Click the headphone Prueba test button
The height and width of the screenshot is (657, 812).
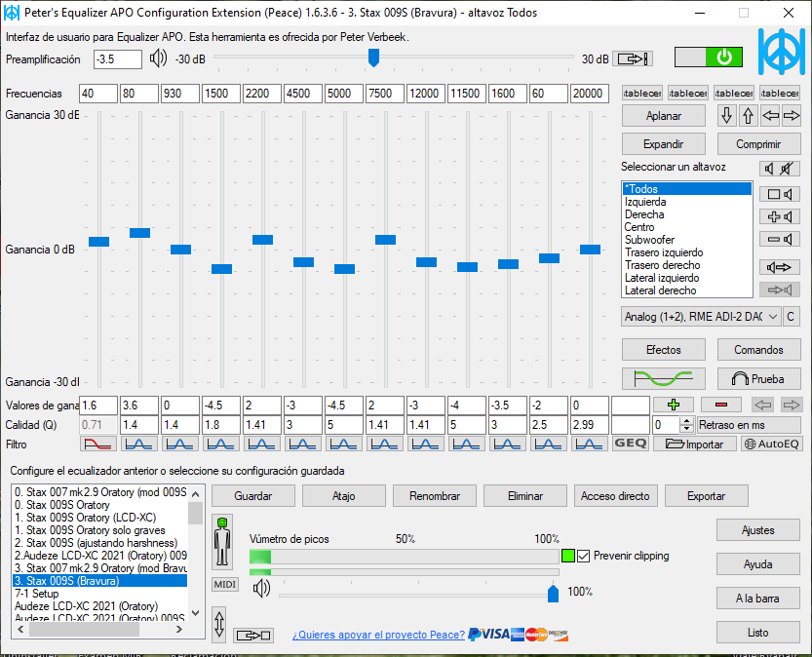click(x=758, y=379)
